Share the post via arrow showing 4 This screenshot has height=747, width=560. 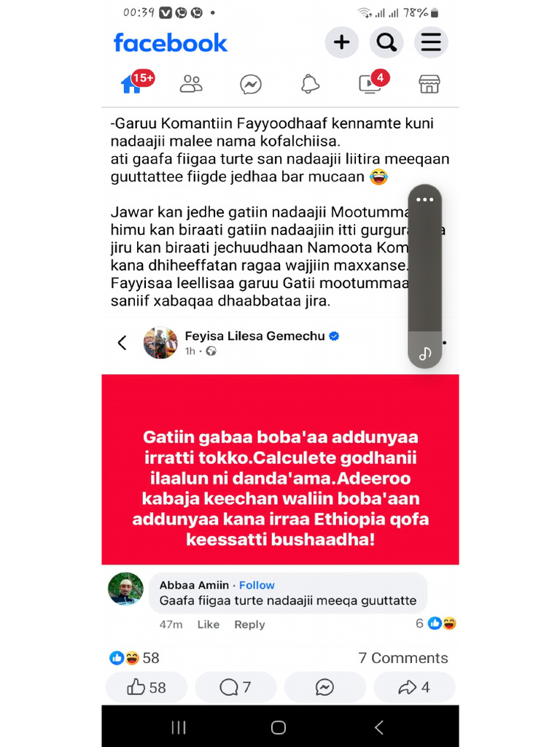coord(414,687)
